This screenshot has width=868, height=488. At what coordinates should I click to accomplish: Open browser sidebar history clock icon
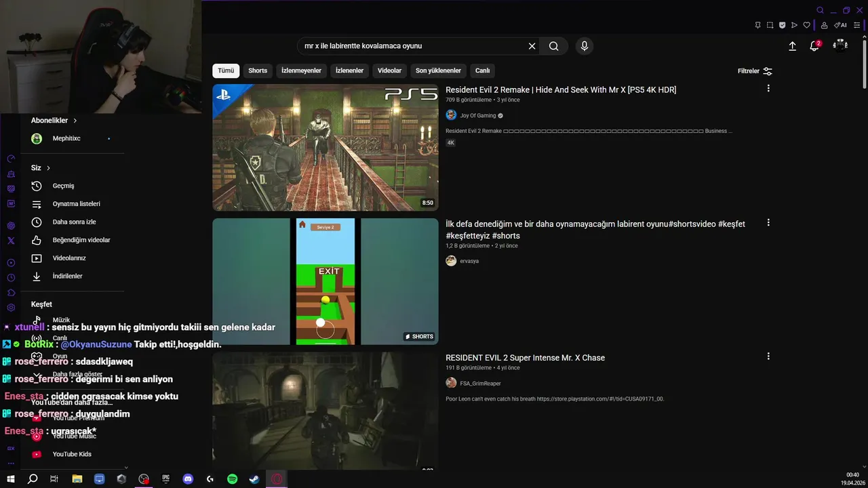[x=11, y=278]
